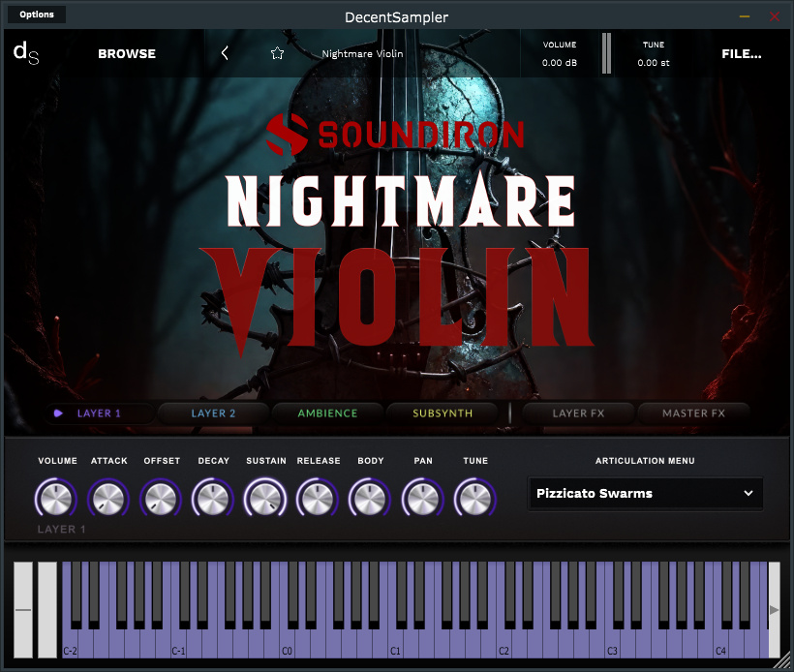Play the C4 key on keyboard
The image size is (794, 672).
[720, 643]
